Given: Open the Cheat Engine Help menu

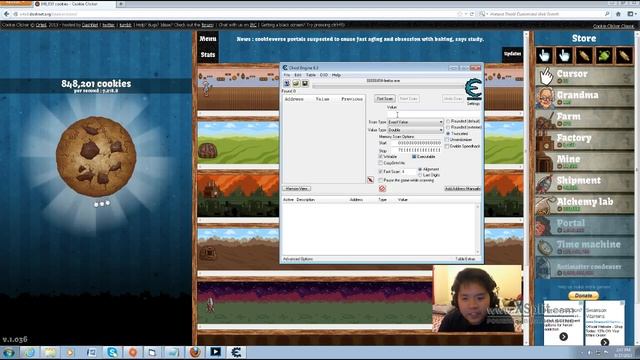Looking at the screenshot, I should click(x=336, y=75).
